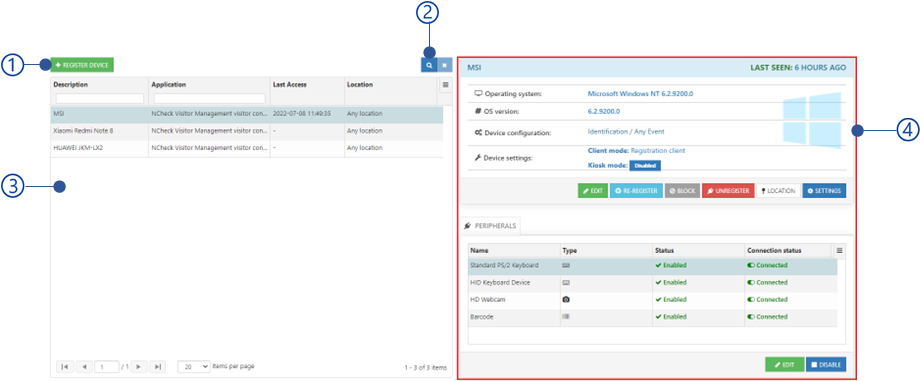
Task: Click the red Unregister button
Action: coord(728,191)
